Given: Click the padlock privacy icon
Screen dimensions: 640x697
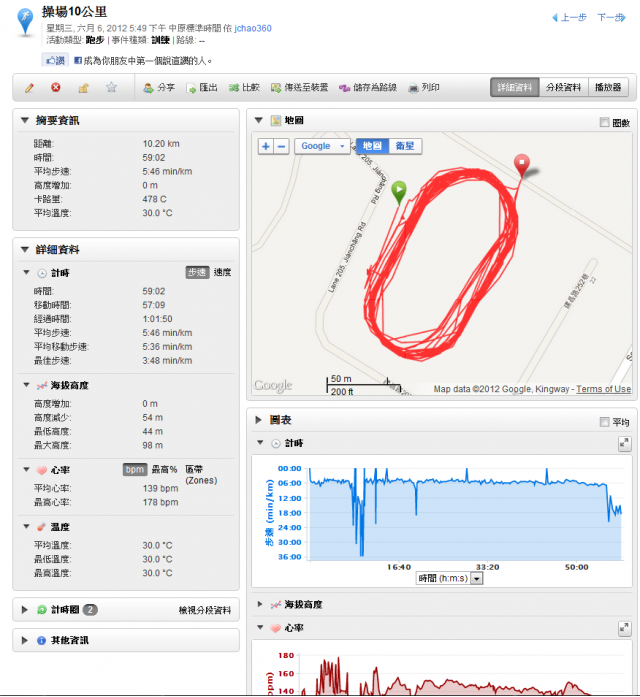Looking at the screenshot, I should coord(83,88).
